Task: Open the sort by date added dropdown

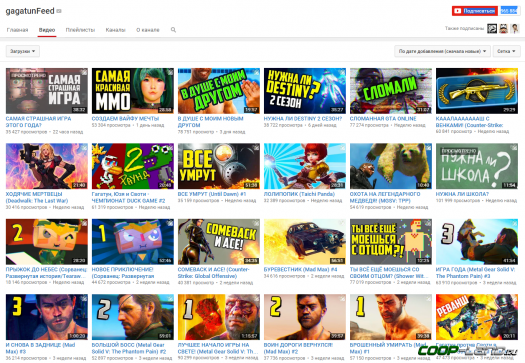Action: tap(442, 51)
